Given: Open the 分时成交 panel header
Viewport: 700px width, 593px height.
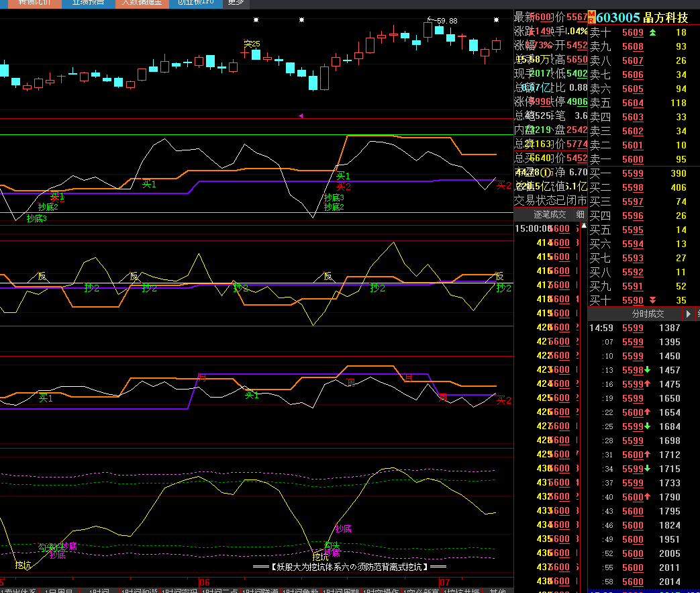Looking at the screenshot, I should tap(648, 314).
